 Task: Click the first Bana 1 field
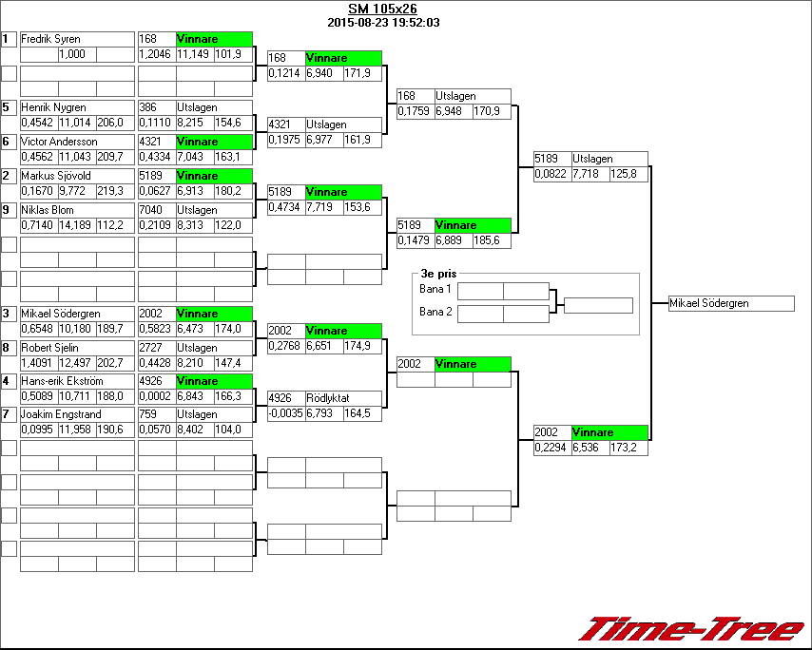[x=480, y=291]
